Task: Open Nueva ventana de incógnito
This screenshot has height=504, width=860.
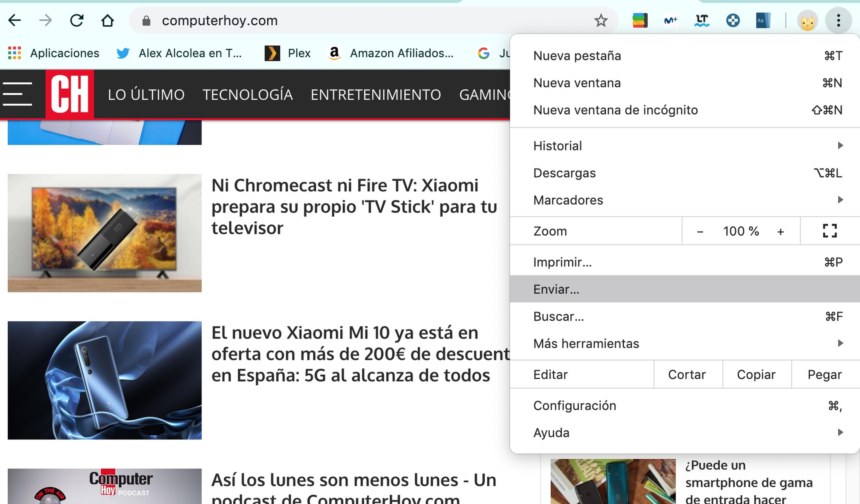Action: tap(685, 110)
